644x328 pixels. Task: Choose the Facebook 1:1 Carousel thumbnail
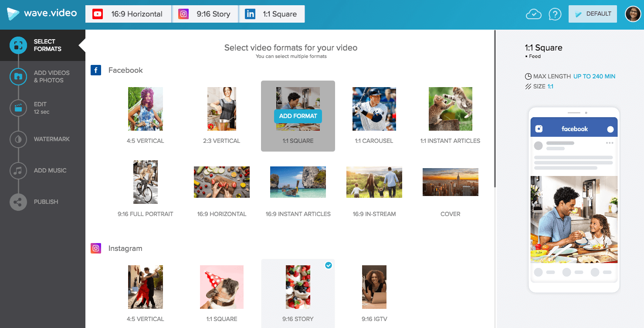[x=374, y=109]
